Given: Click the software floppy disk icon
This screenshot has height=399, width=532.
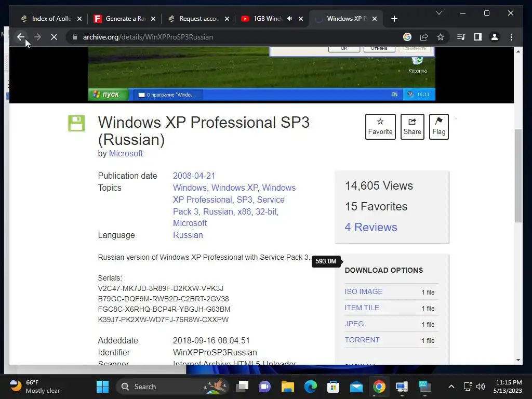Looking at the screenshot, I should click(x=76, y=123).
